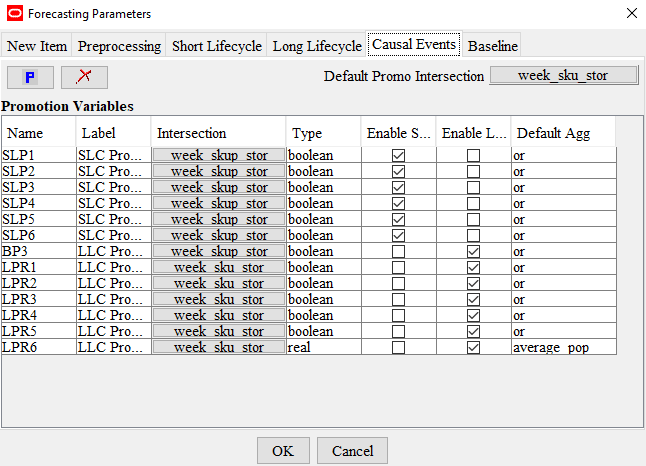646x466 pixels.
Task: Close the Forecasting Parameters dialog
Action: (x=632, y=13)
